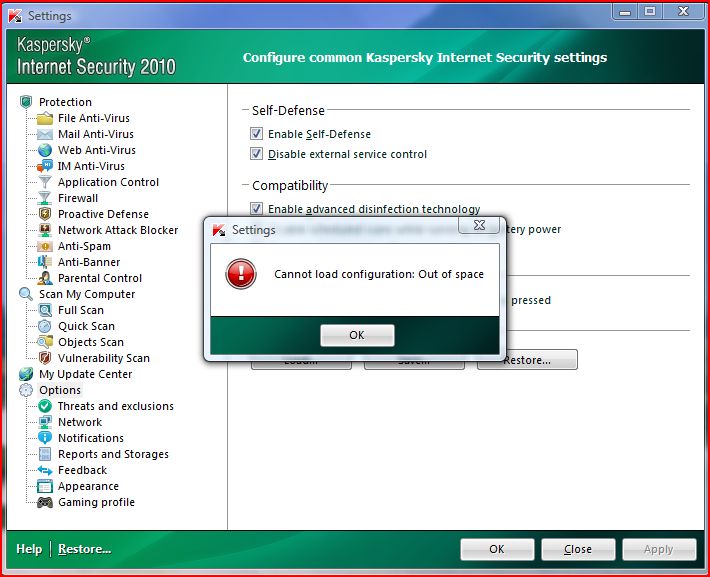Click the Appearance window icon

pos(45,486)
